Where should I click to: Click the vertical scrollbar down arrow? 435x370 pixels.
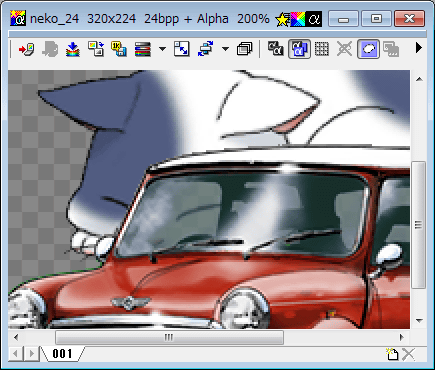[419, 321]
